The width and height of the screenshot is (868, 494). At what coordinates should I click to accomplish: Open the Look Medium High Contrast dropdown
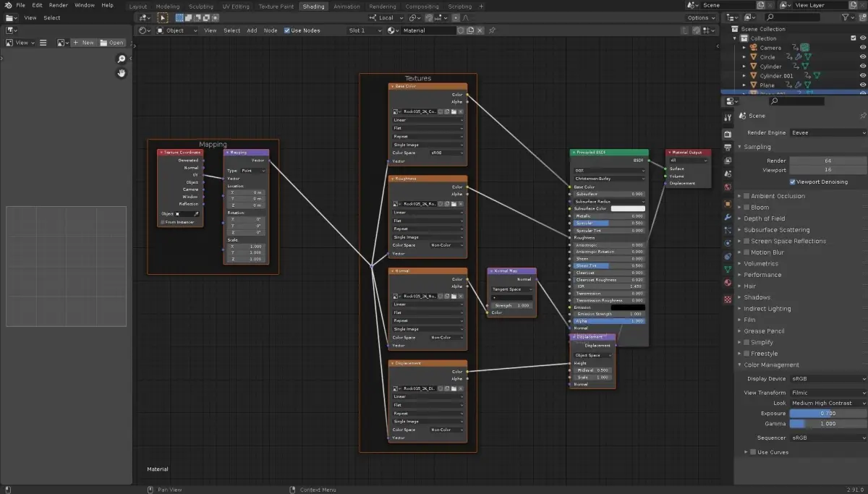[828, 403]
